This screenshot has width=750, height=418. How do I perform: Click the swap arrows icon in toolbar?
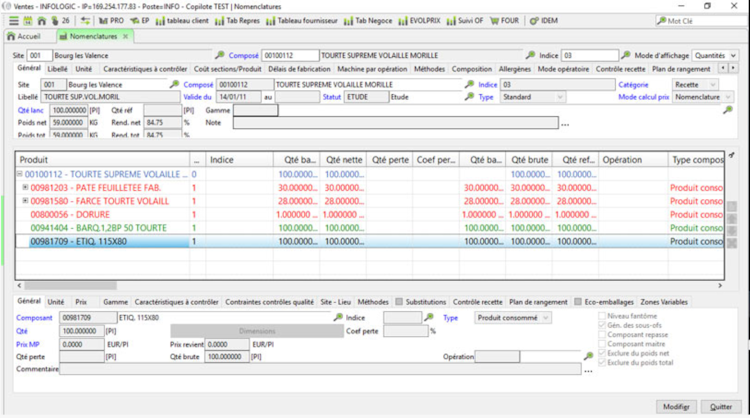85,21
